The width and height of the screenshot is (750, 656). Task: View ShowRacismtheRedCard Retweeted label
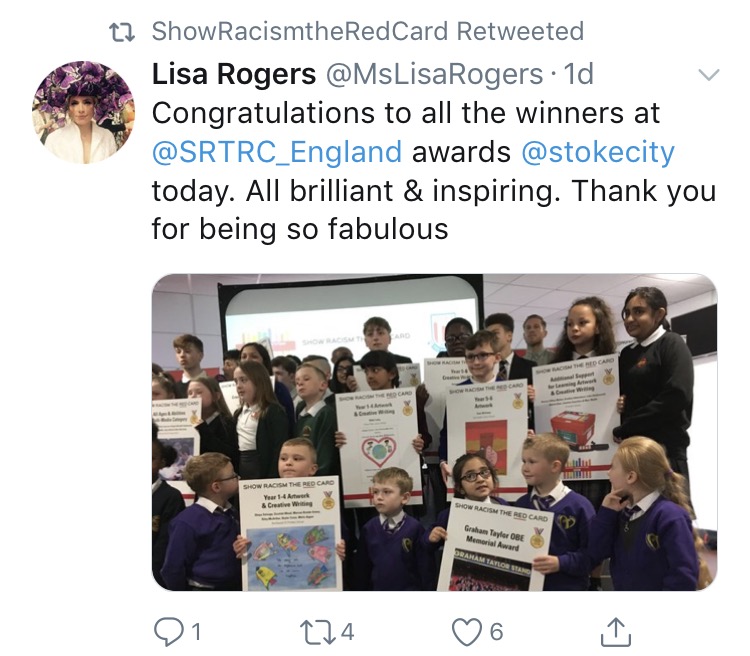368,32
